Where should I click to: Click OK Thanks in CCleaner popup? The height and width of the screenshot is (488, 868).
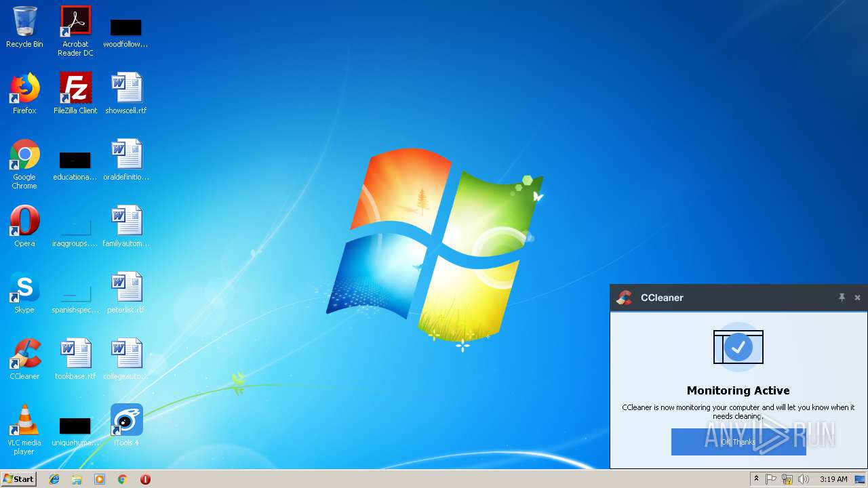(738, 442)
